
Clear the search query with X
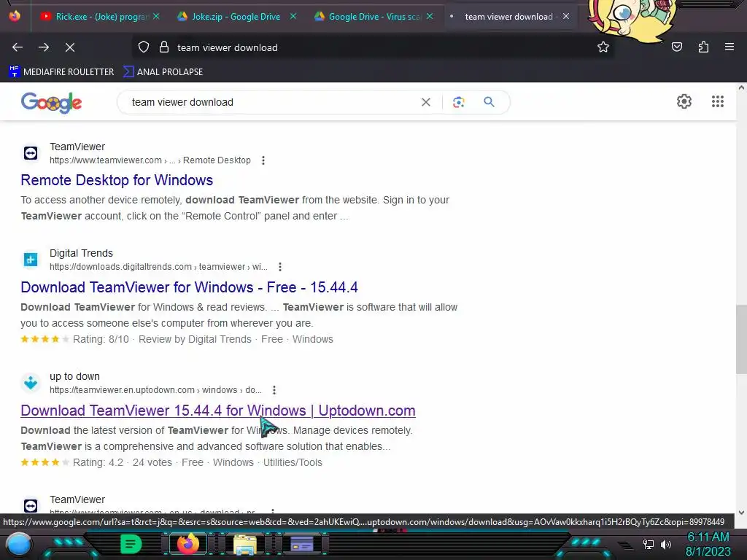[x=426, y=102]
